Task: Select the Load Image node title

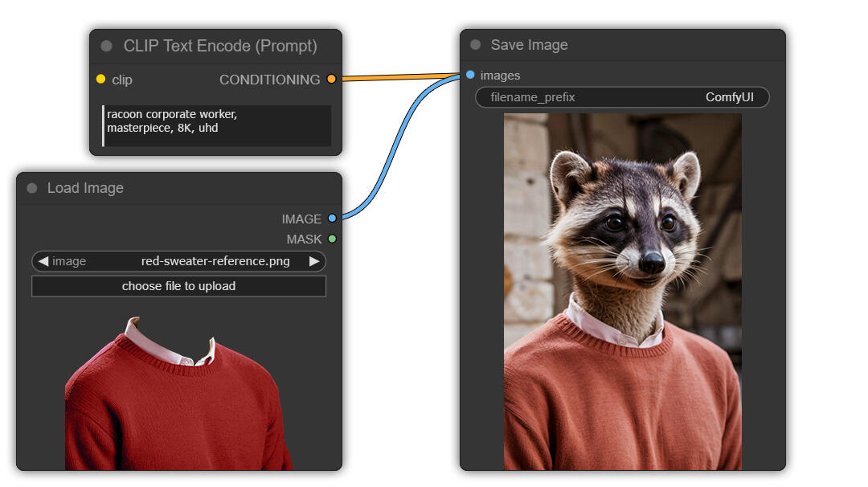Action: pyautogui.click(x=85, y=188)
